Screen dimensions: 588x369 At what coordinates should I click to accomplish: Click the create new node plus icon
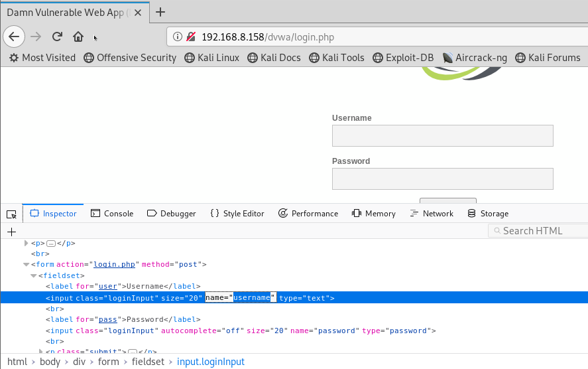coord(12,232)
